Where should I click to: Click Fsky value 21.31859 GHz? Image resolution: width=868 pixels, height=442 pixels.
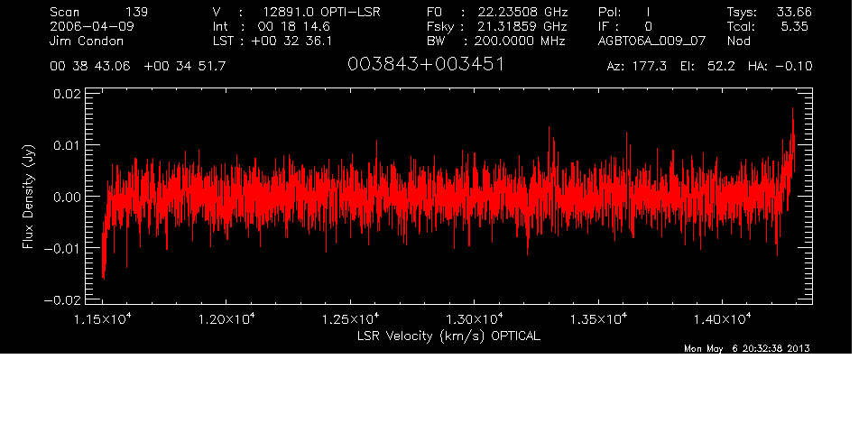tap(522, 26)
